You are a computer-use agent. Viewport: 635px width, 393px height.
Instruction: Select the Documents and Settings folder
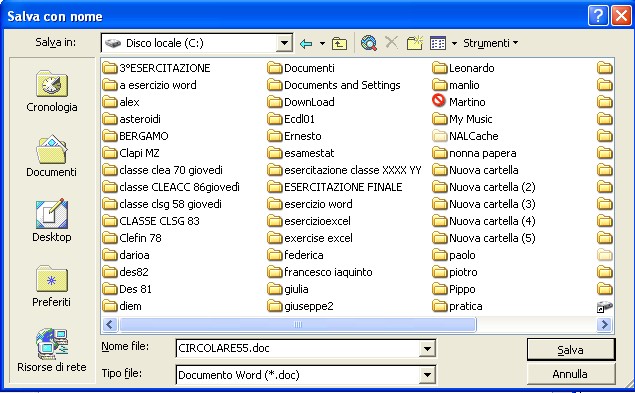pos(334,85)
